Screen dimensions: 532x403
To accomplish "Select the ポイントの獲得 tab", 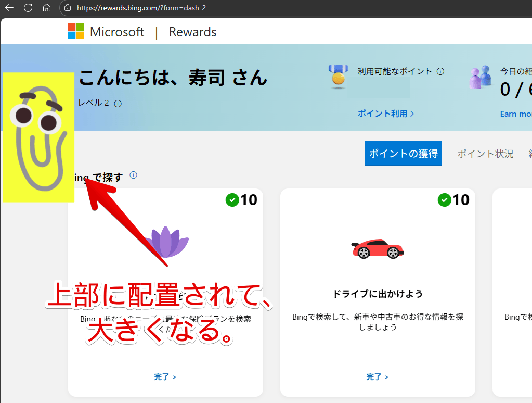I will coord(403,154).
